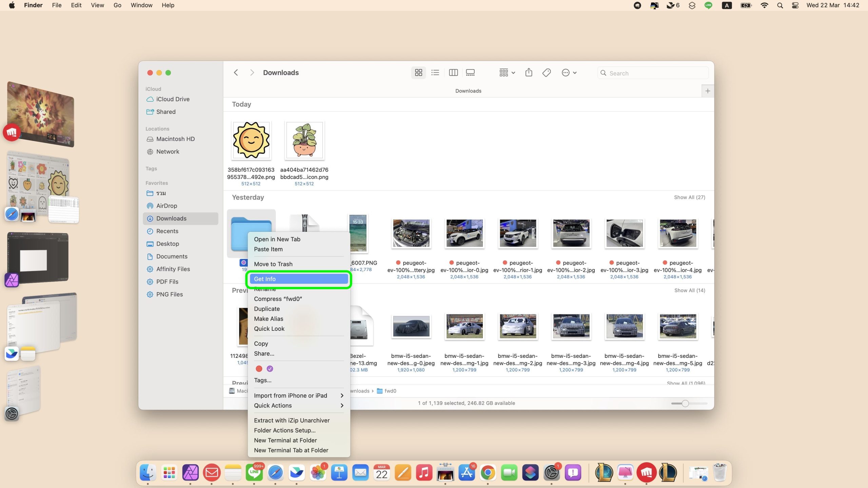Viewport: 868px width, 488px height.
Task: Select Move to Trash menu entry
Action: click(273, 264)
